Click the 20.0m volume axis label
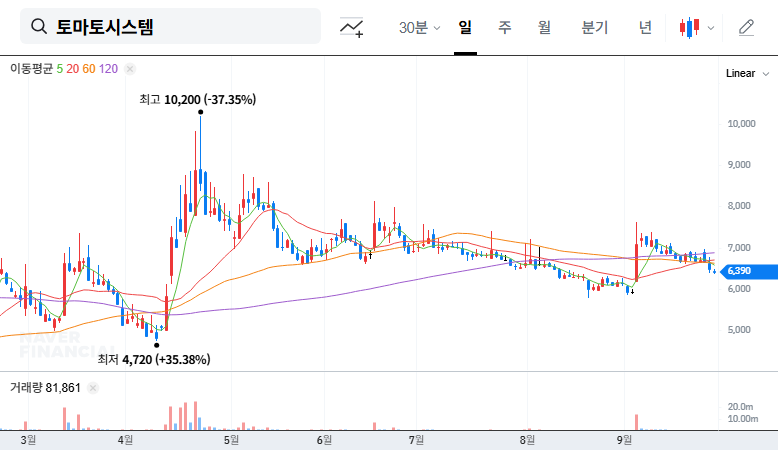The height and width of the screenshot is (450, 778). tap(740, 407)
